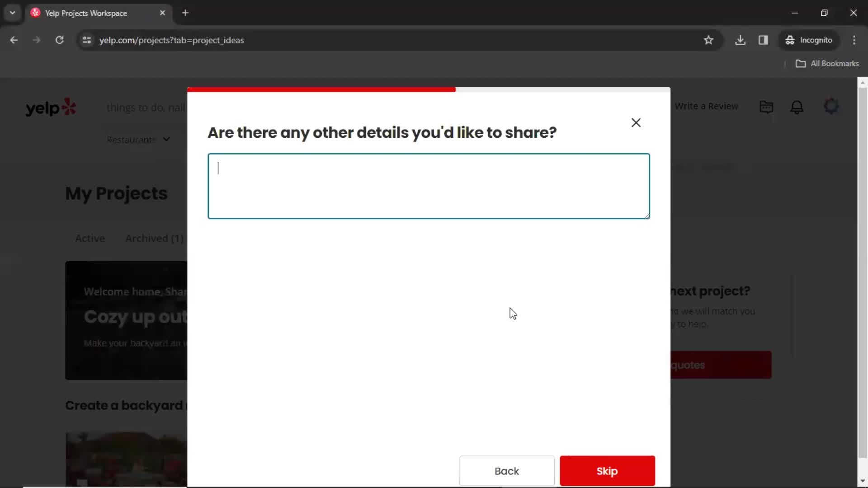Close the details dialog with X
Screen dimensions: 868x488
coord(636,122)
